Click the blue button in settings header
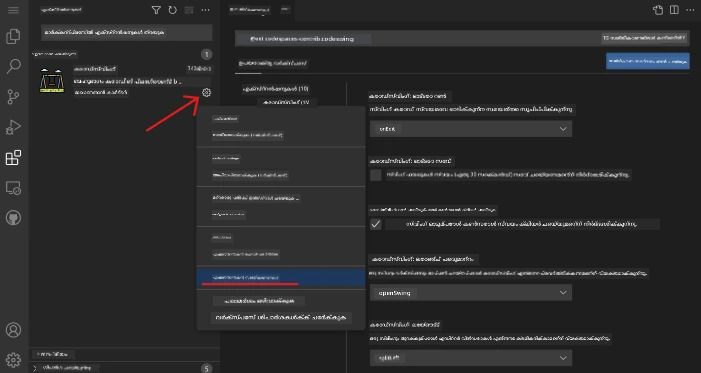This screenshot has width=701, height=373. [648, 61]
